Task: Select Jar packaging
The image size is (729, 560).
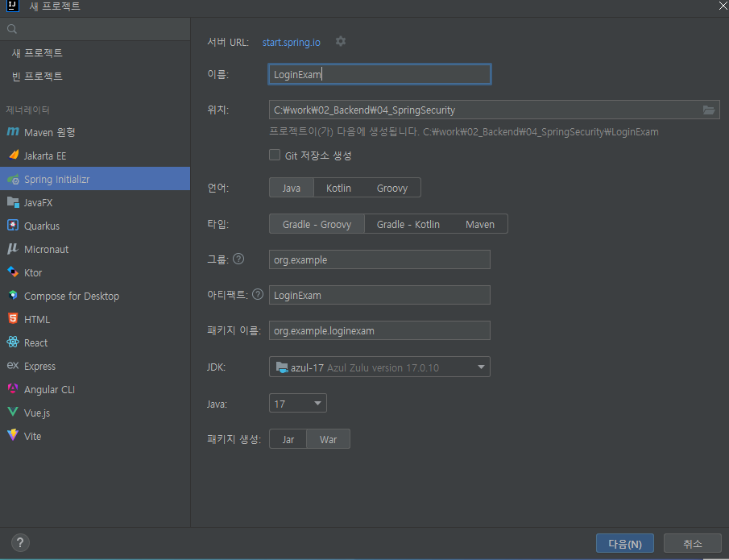Action: tap(288, 439)
